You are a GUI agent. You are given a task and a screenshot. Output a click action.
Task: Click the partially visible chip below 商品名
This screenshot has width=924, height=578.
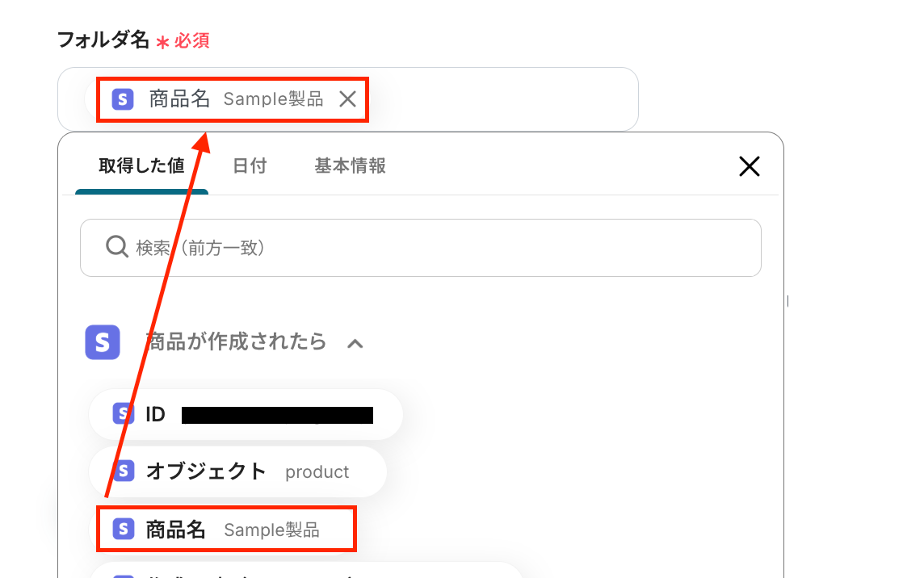[306, 571]
